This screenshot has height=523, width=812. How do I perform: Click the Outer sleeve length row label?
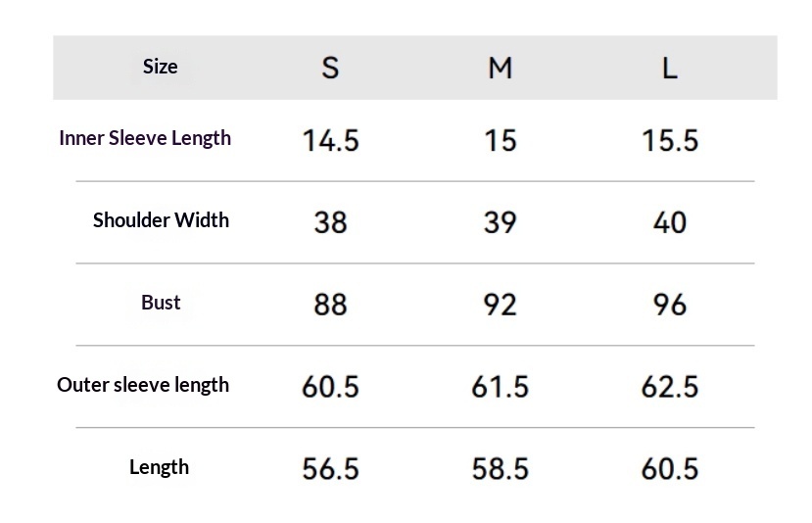[x=143, y=385]
